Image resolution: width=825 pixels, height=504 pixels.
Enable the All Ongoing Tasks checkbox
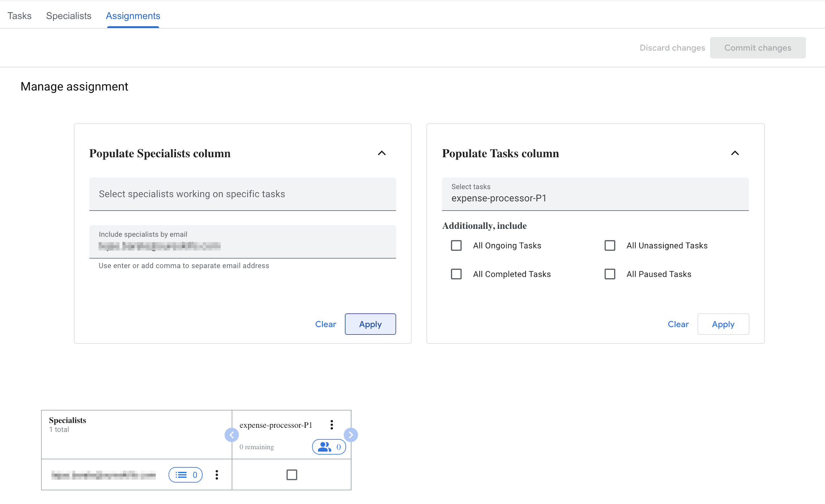[456, 245]
